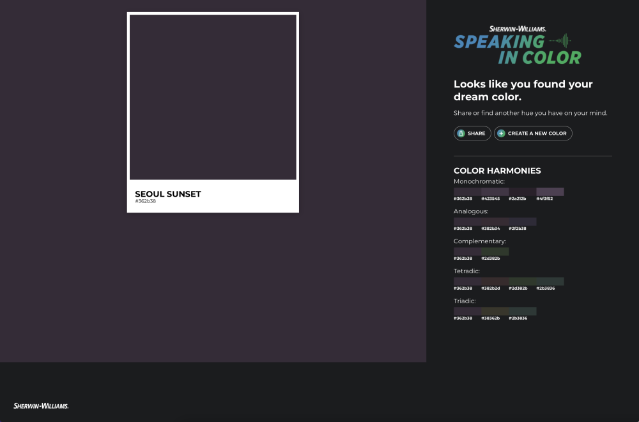Screen dimensions: 639x422
Task: Click the blue share icon
Action: tap(461, 133)
